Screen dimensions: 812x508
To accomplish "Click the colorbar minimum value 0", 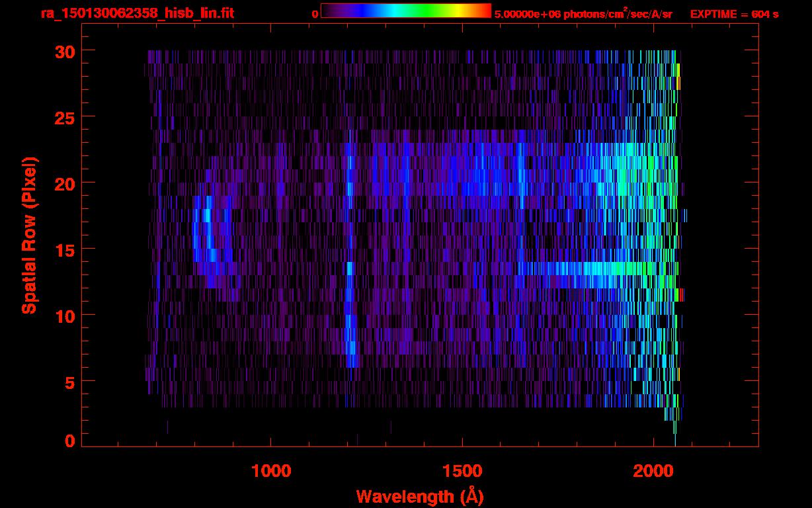I will [315, 13].
